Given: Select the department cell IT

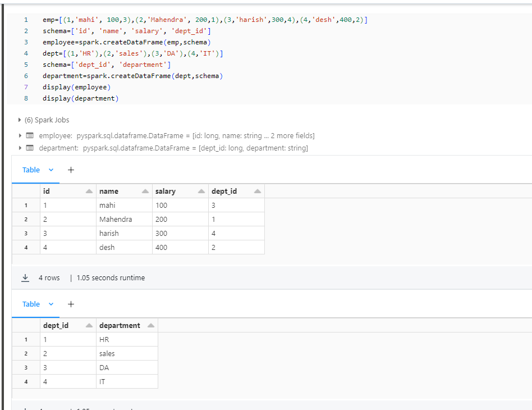Looking at the screenshot, I should coord(127,381).
